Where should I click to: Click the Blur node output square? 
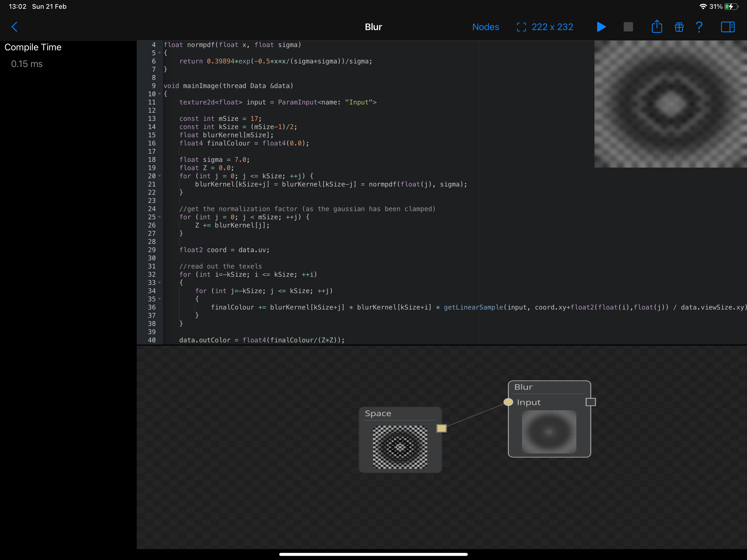tap(590, 402)
